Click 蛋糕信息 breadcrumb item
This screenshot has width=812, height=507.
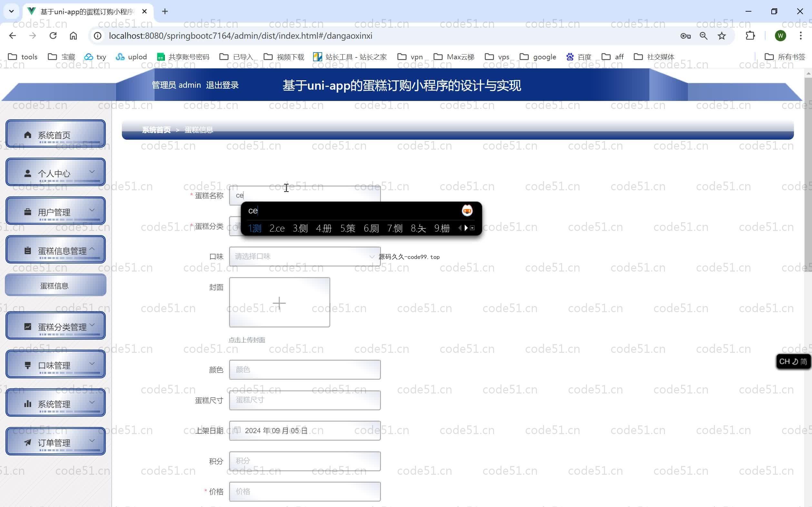pyautogui.click(x=199, y=130)
